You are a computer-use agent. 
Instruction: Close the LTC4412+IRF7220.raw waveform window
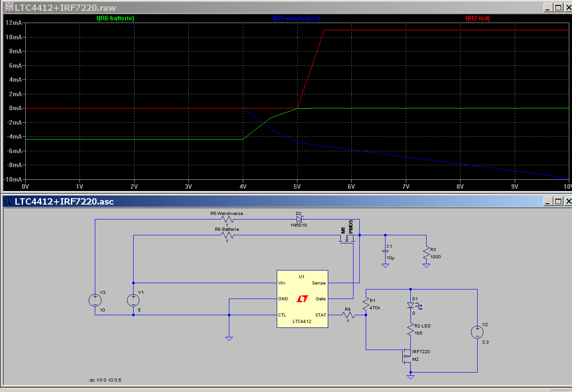coord(568,8)
